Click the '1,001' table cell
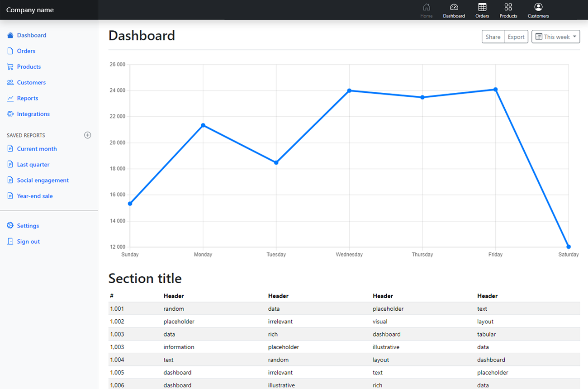Image resolution: width=588 pixels, height=389 pixels. click(x=117, y=308)
